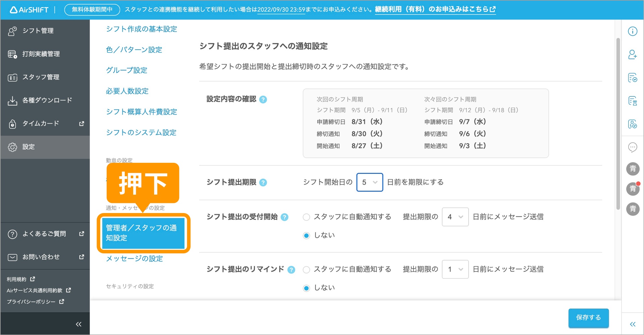The image size is (644, 335).
Task: Open スタッフ管理 in the sidebar
Action: click(x=41, y=77)
